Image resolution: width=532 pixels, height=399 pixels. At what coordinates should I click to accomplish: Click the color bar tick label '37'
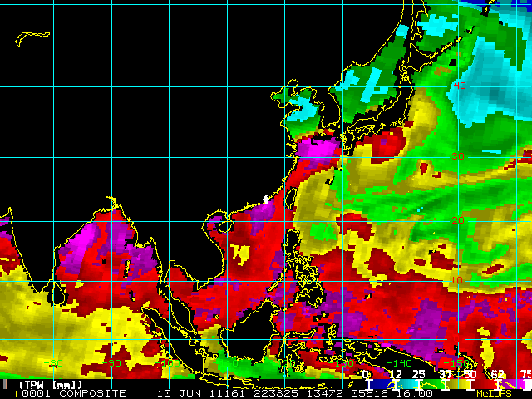445,375
